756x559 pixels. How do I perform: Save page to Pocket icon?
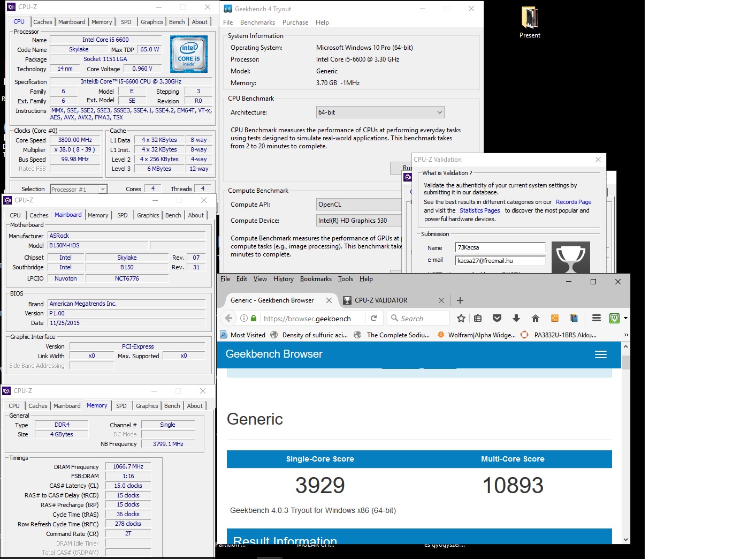[x=497, y=318]
